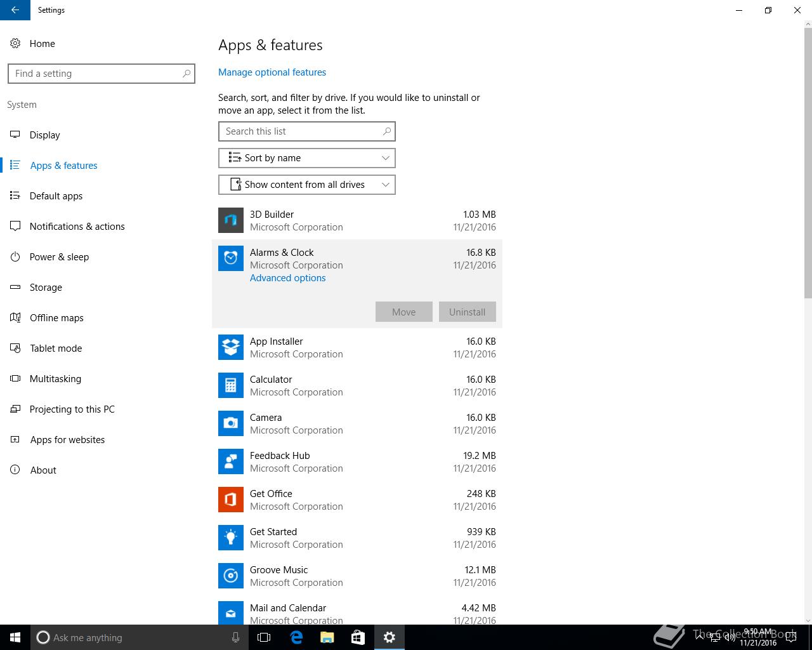This screenshot has width=812, height=650.
Task: Open the Store from the taskbar
Action: point(358,637)
